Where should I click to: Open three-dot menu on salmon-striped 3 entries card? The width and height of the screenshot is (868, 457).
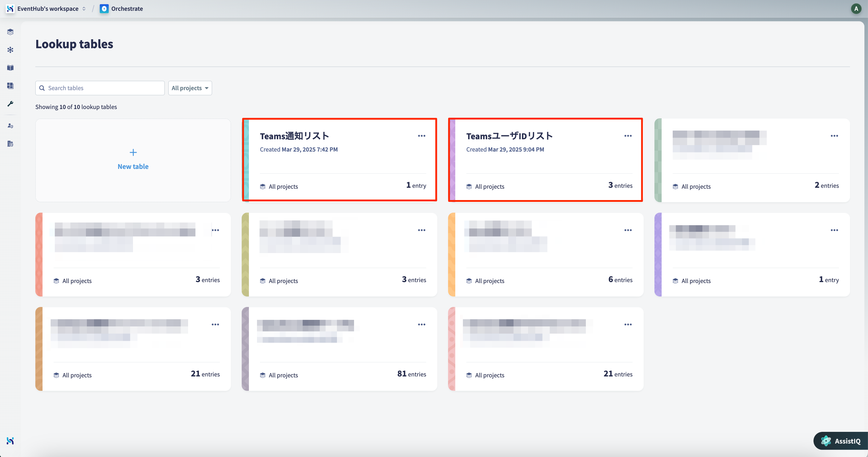tap(215, 230)
